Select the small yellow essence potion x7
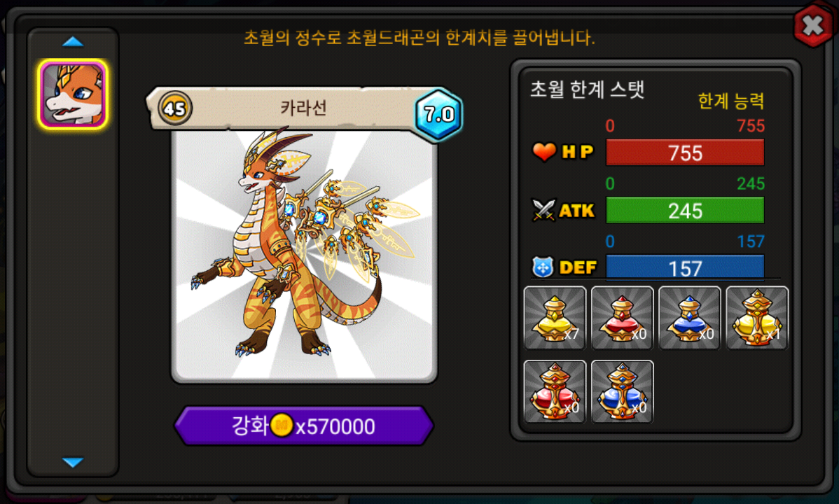This screenshot has height=504, width=839. [555, 318]
